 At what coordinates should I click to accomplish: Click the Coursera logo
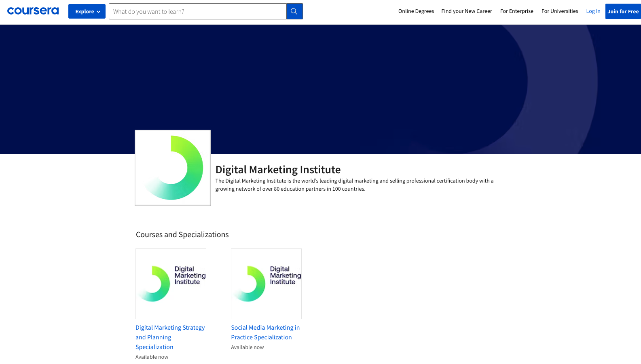(33, 11)
